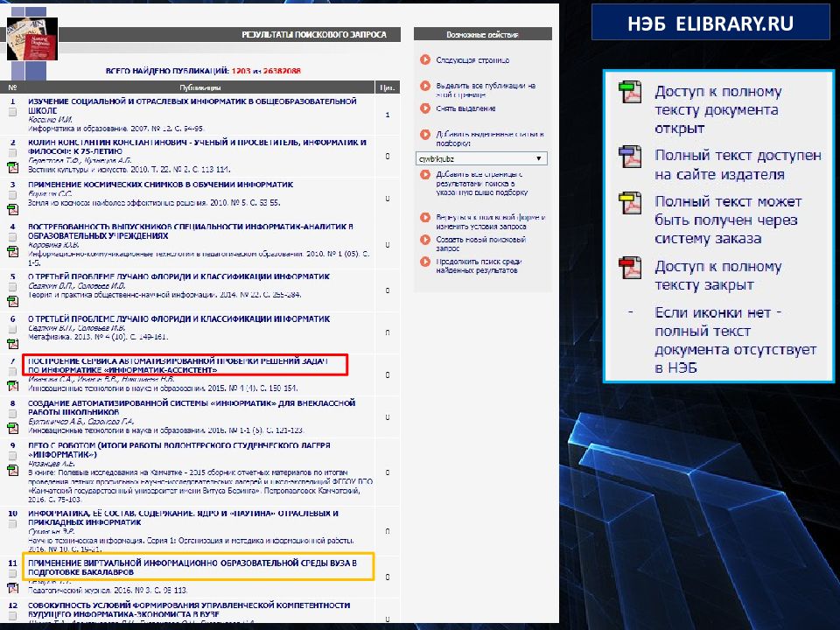Tick the checkbox for publication 1
This screenshot has width=840, height=630.
[12, 113]
